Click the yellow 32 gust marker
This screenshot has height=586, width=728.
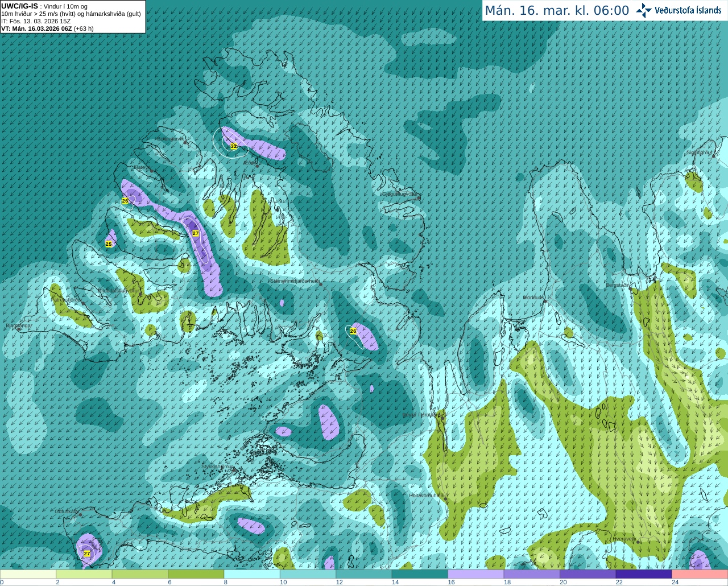tap(233, 146)
